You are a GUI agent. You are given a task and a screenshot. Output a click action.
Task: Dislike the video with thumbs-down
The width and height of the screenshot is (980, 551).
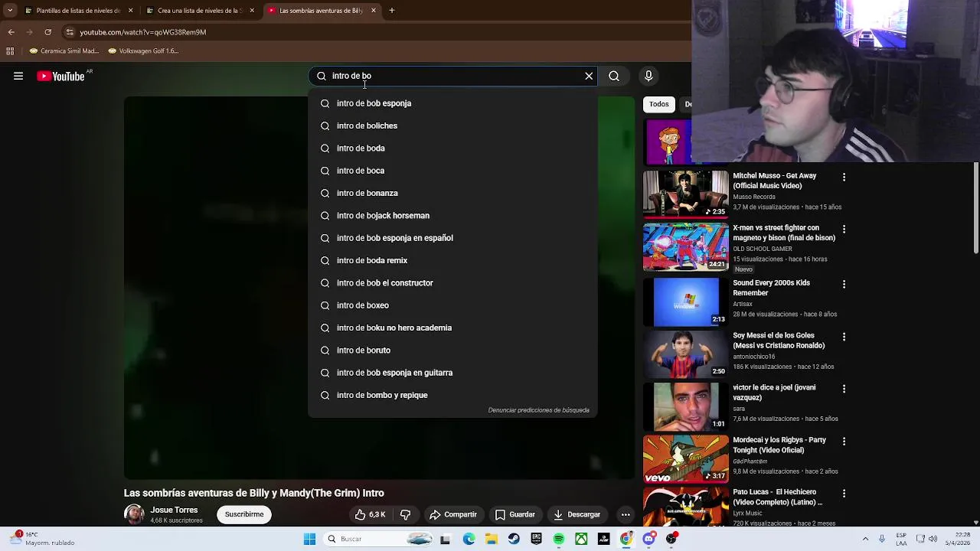pyautogui.click(x=406, y=514)
